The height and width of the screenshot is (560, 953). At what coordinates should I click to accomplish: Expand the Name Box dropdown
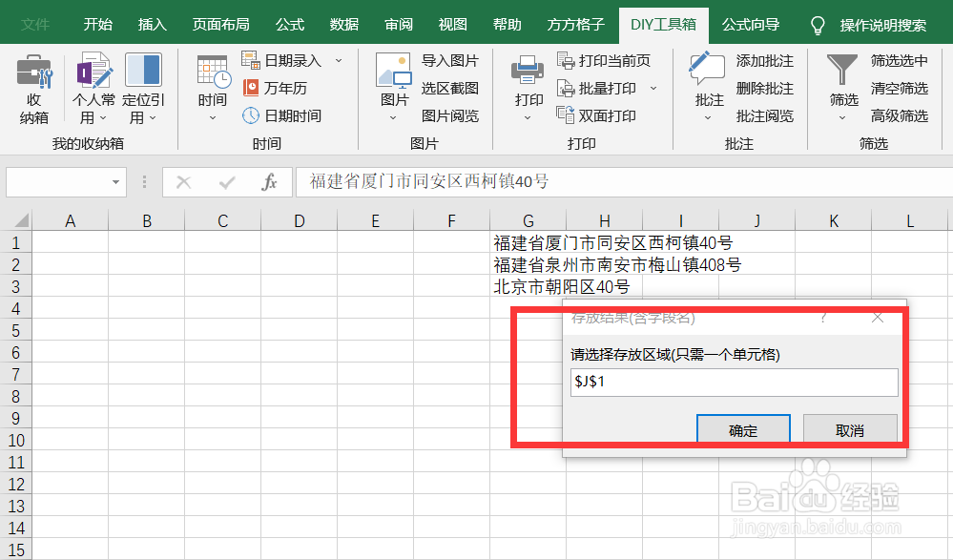click(x=117, y=181)
